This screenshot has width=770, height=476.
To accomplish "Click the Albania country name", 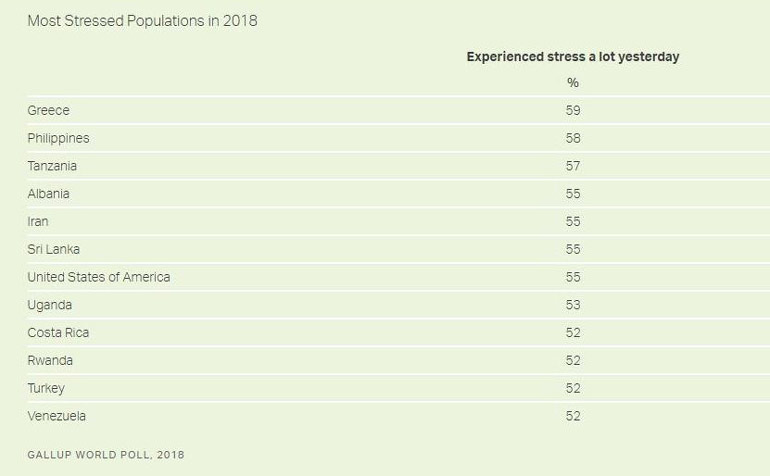I will 48,193.
